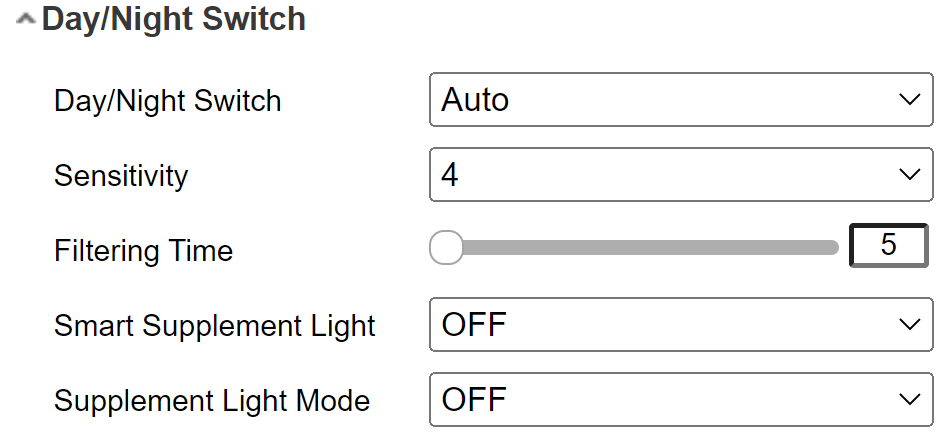Click the bold Day/Night Switch section heading

pyautogui.click(x=173, y=19)
